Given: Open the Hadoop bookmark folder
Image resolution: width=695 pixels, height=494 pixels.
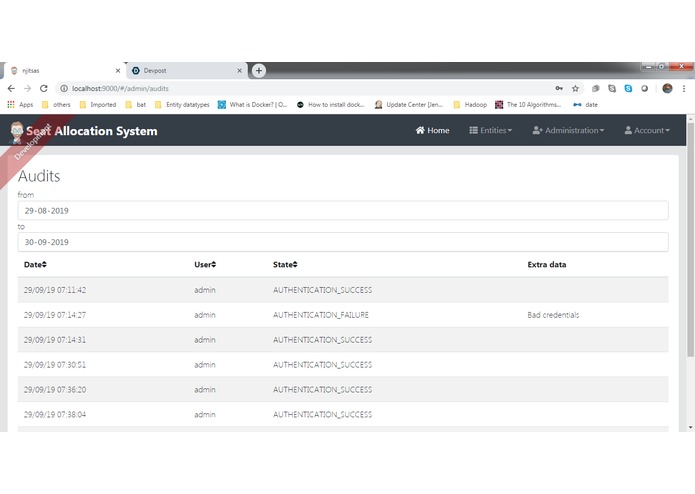Looking at the screenshot, I should pyautogui.click(x=470, y=105).
